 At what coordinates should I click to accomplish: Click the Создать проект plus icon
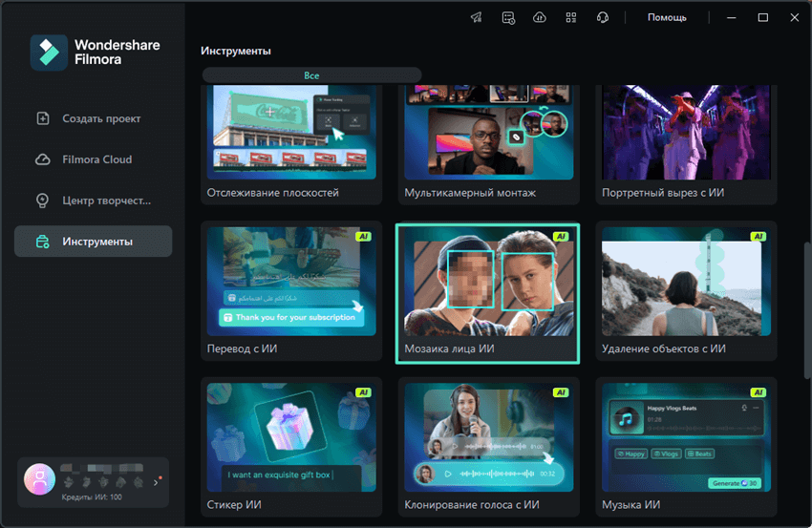42,118
